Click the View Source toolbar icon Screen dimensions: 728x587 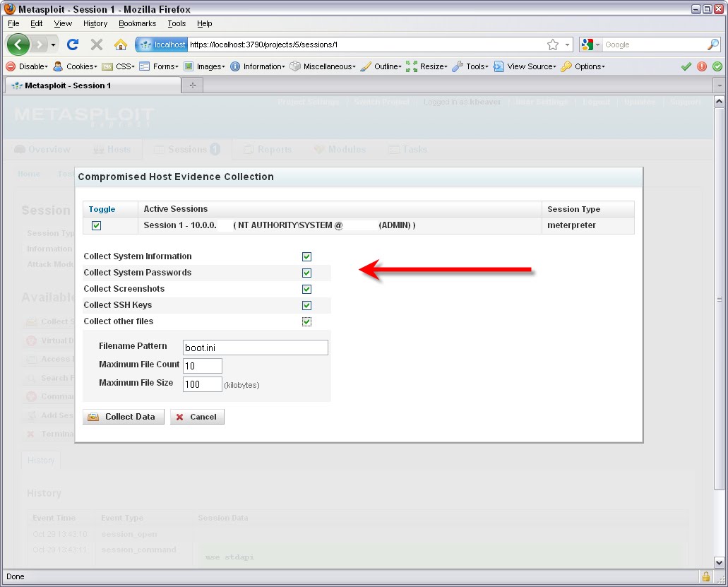coord(499,66)
